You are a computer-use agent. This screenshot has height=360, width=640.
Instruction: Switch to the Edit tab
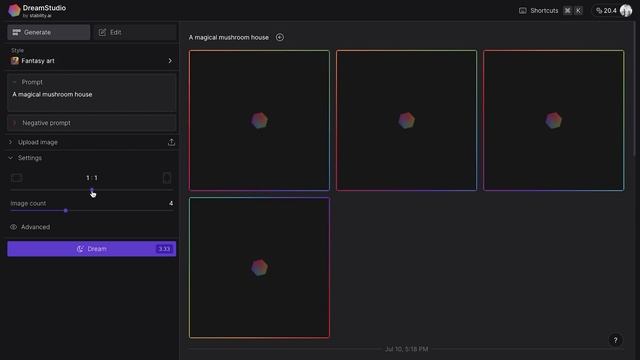[135, 32]
